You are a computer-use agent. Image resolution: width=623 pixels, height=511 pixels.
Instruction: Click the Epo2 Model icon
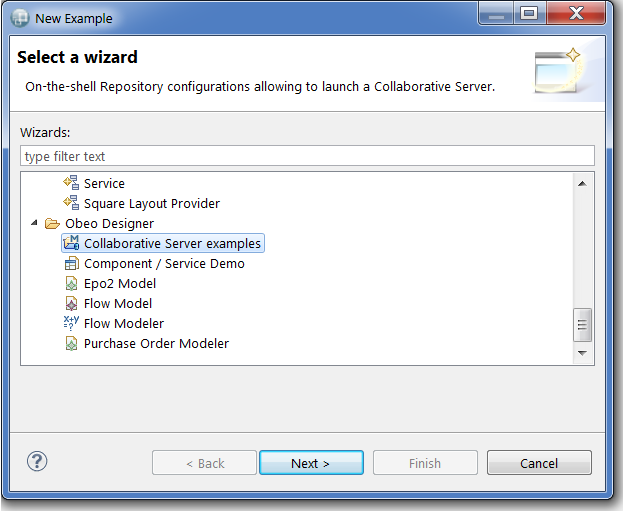click(70, 283)
